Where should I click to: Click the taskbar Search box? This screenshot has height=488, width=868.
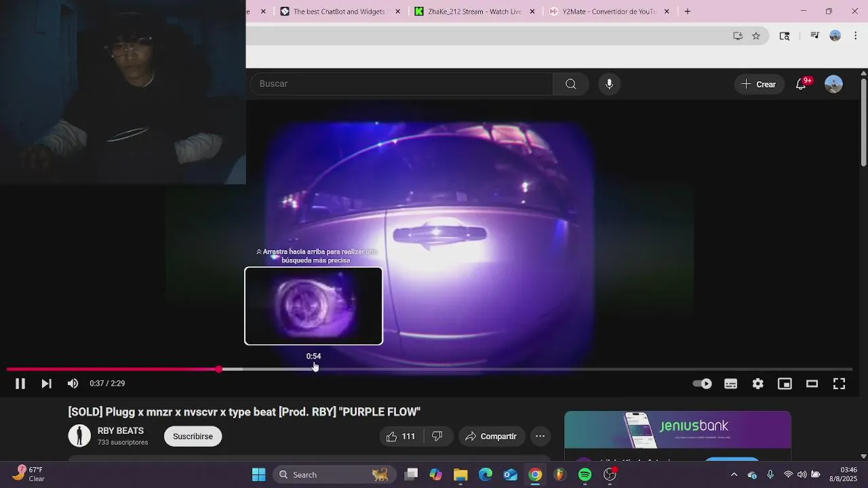tap(334, 474)
